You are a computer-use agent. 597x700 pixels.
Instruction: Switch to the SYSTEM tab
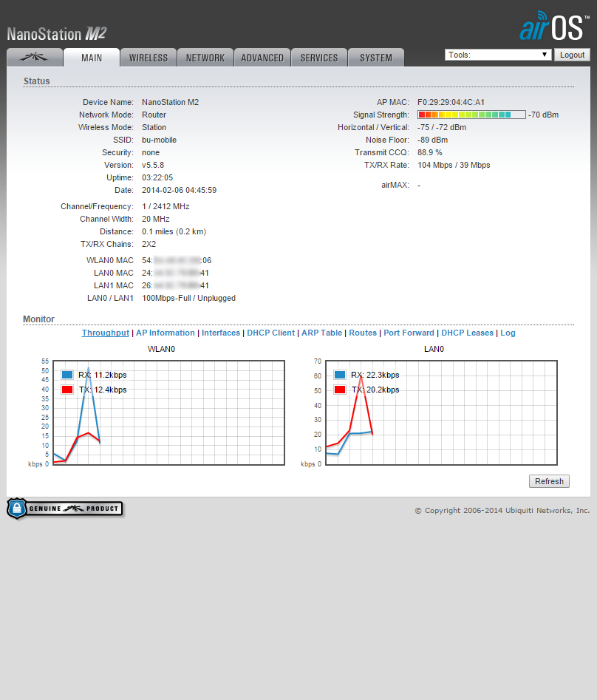[376, 58]
